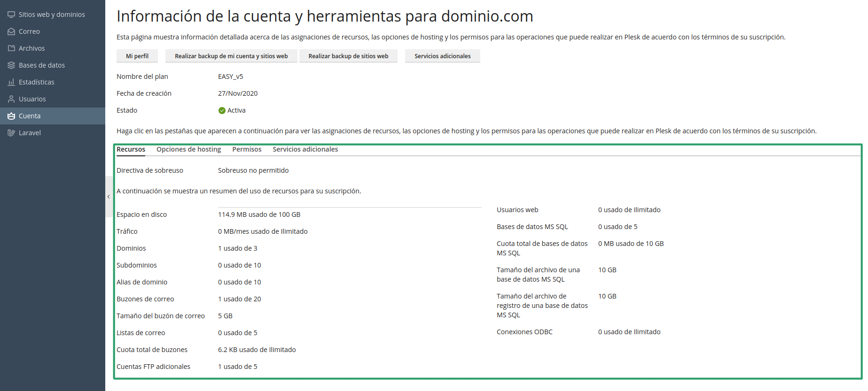This screenshot has width=868, height=391.
Task: Select the Archivos folder icon
Action: coord(11,48)
